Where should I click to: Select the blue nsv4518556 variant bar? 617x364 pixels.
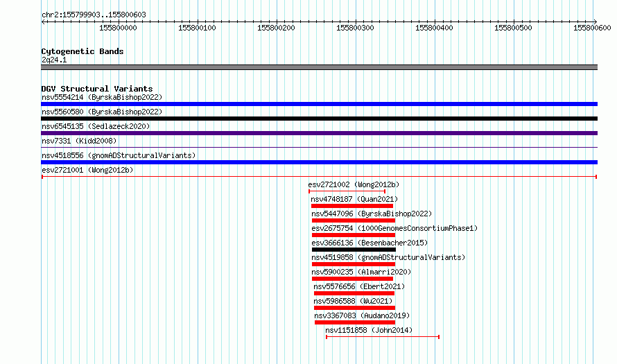pos(319,162)
